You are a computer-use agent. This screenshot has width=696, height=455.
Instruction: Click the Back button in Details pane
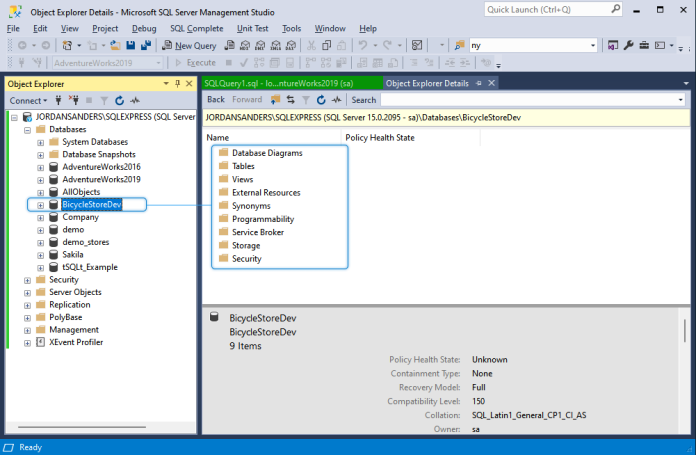coord(216,99)
